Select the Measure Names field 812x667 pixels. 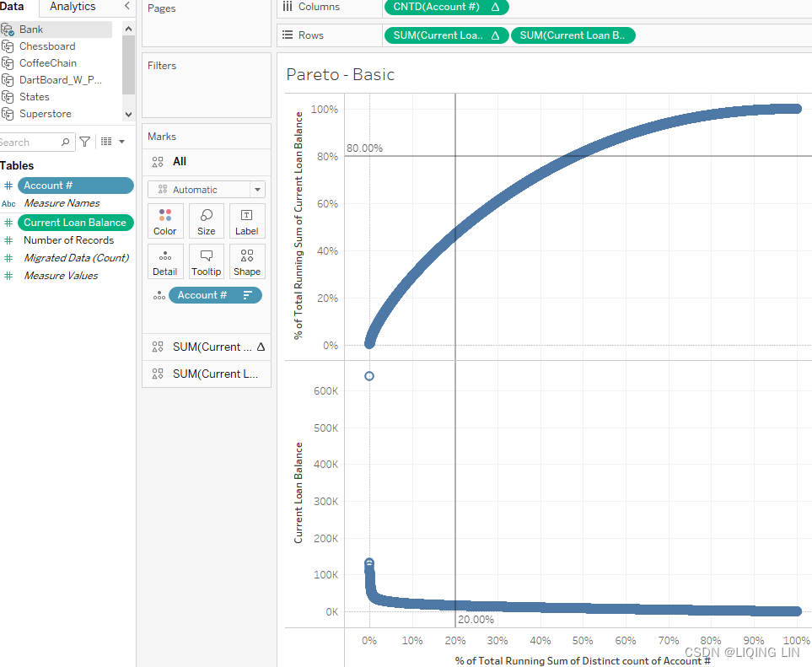pos(62,203)
